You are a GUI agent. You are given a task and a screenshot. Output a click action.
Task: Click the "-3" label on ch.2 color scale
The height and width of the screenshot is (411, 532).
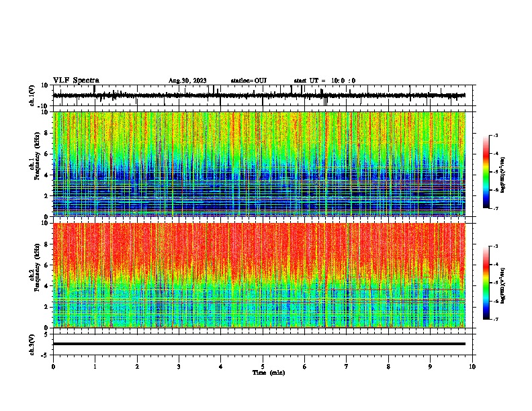coord(496,246)
